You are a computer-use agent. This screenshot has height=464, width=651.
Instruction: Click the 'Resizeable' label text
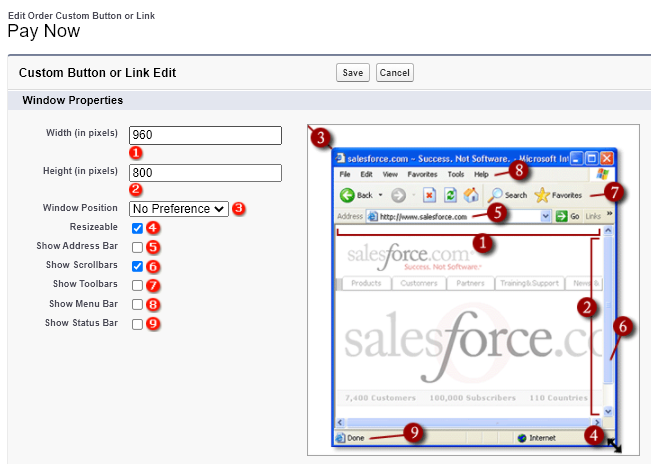click(x=94, y=227)
